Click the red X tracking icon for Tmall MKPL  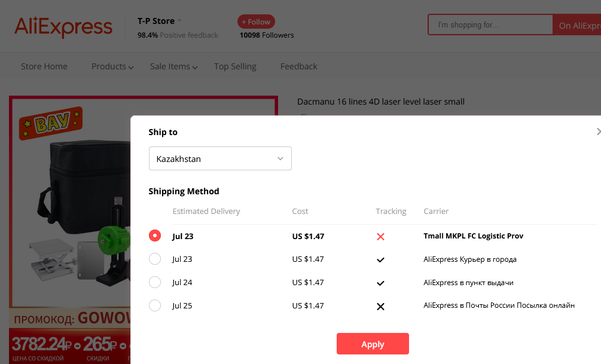point(380,237)
